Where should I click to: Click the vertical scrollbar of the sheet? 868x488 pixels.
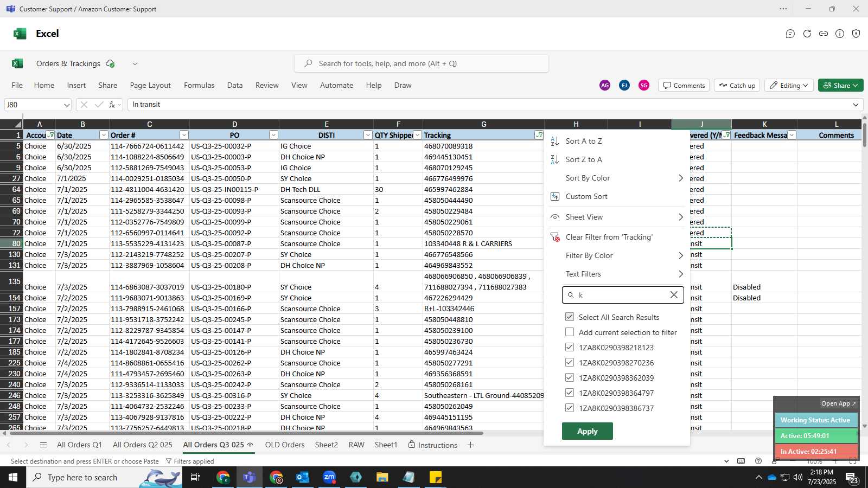point(864,136)
